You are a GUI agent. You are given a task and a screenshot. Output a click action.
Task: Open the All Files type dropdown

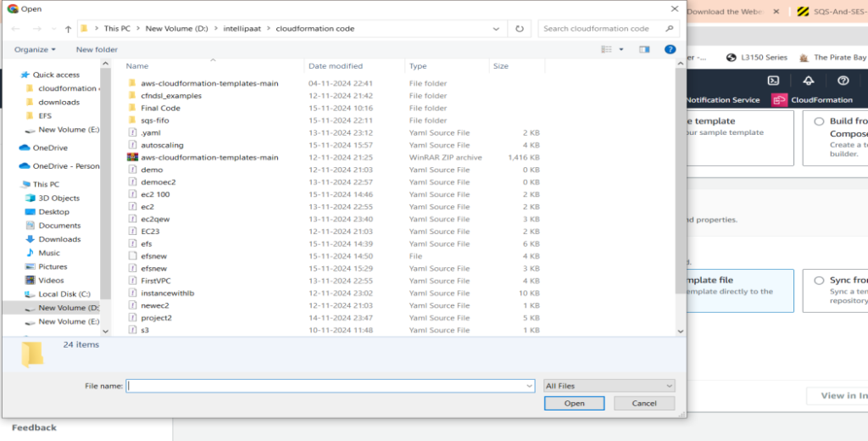tap(609, 386)
